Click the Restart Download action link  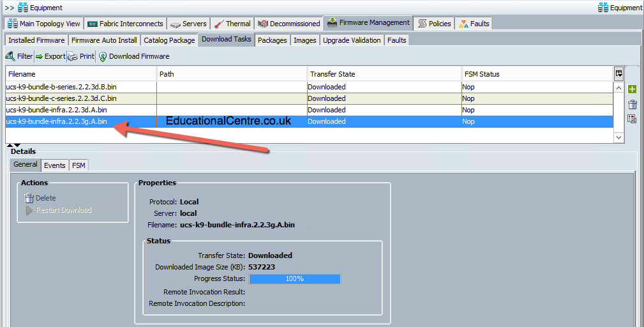64,210
